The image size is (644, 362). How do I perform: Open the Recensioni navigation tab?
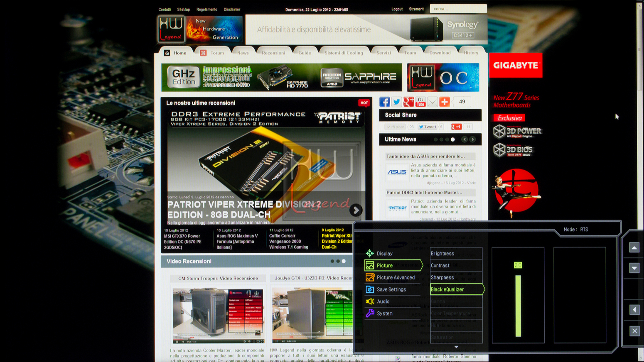pos(273,53)
